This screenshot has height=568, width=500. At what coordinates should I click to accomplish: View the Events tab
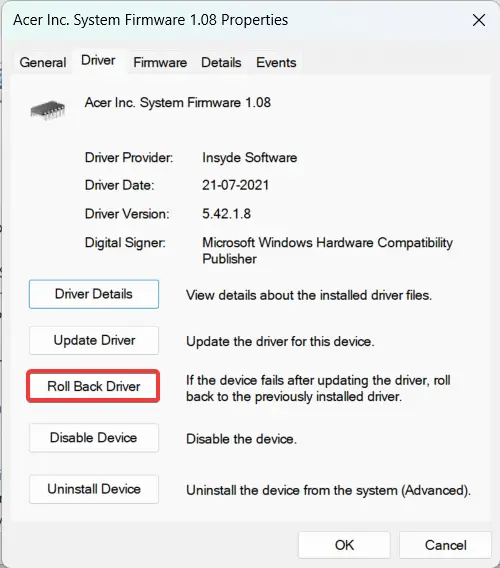pos(276,62)
